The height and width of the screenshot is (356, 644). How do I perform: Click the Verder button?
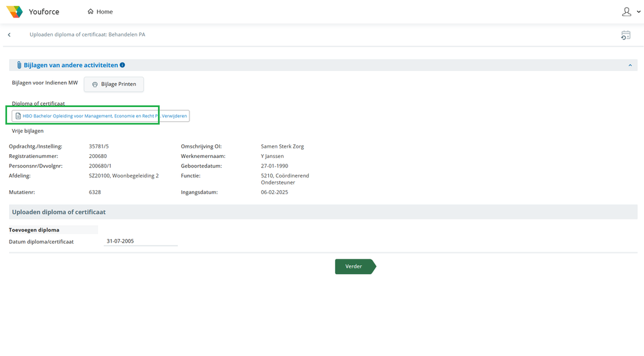click(355, 266)
